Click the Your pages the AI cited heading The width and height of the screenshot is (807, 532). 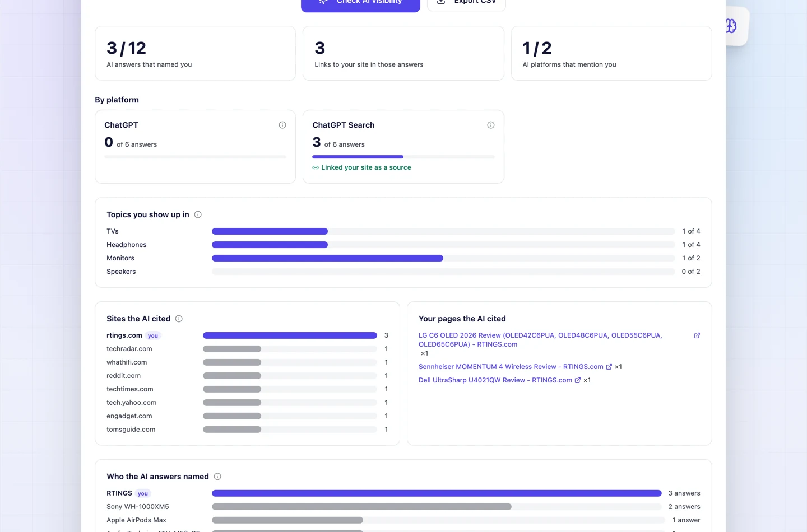(x=462, y=319)
